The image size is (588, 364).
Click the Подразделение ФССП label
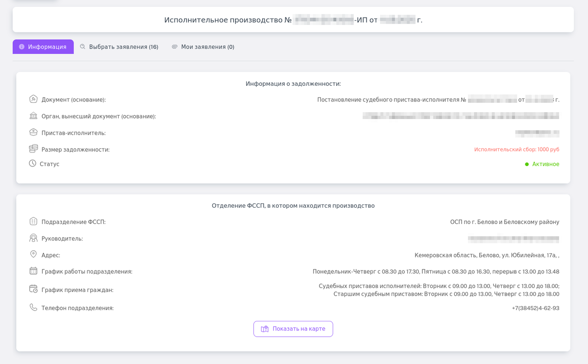(x=73, y=222)
